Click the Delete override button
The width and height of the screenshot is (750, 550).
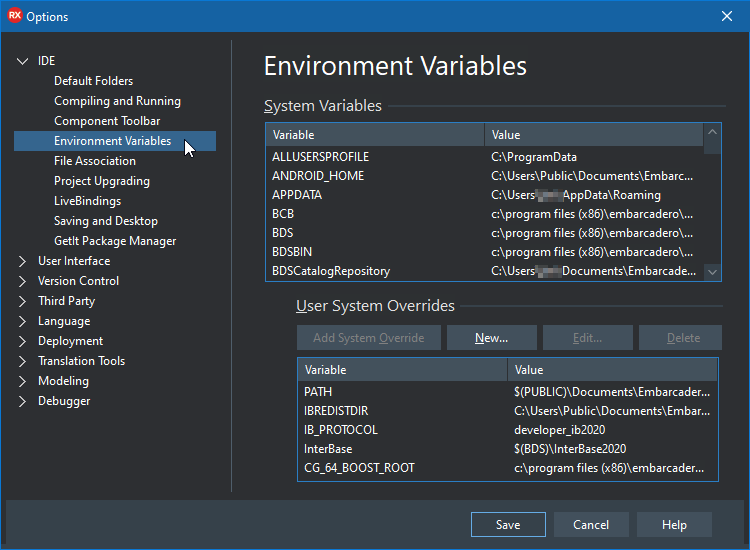(x=681, y=338)
